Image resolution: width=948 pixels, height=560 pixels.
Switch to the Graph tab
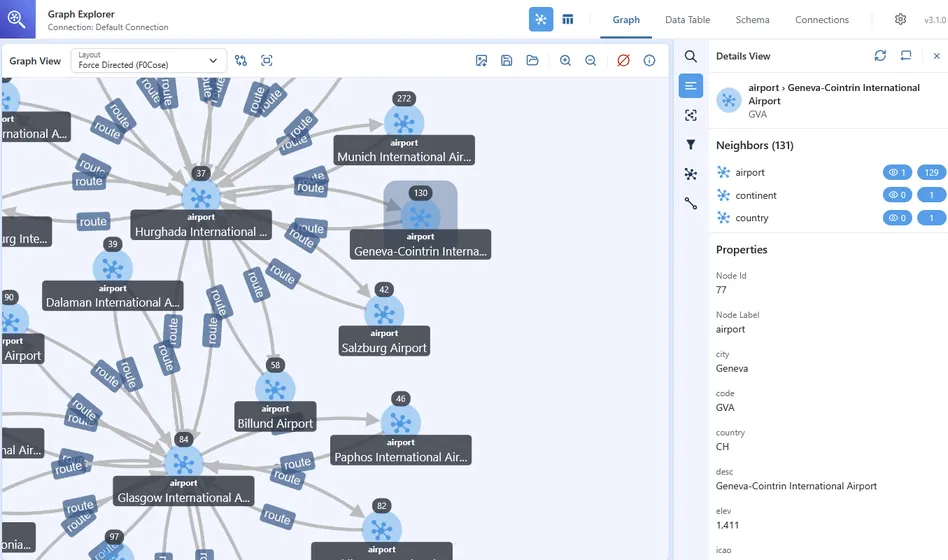(626, 19)
